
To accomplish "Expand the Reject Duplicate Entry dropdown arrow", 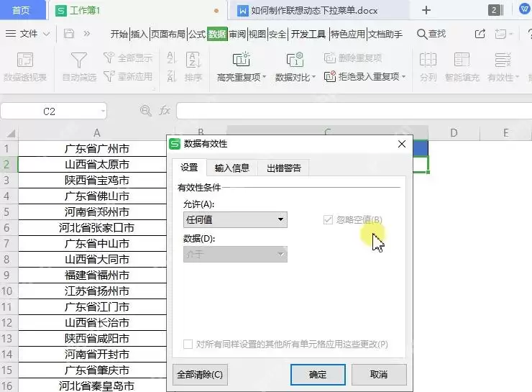I will [x=404, y=76].
